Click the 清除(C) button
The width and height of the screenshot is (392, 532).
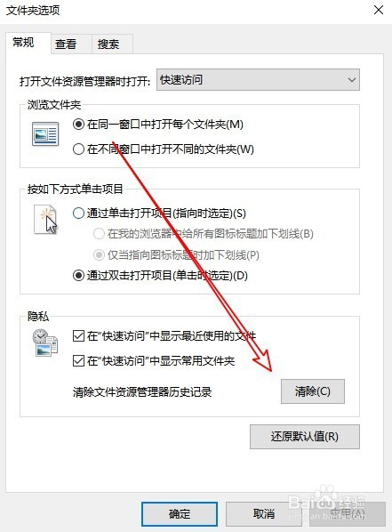point(313,391)
